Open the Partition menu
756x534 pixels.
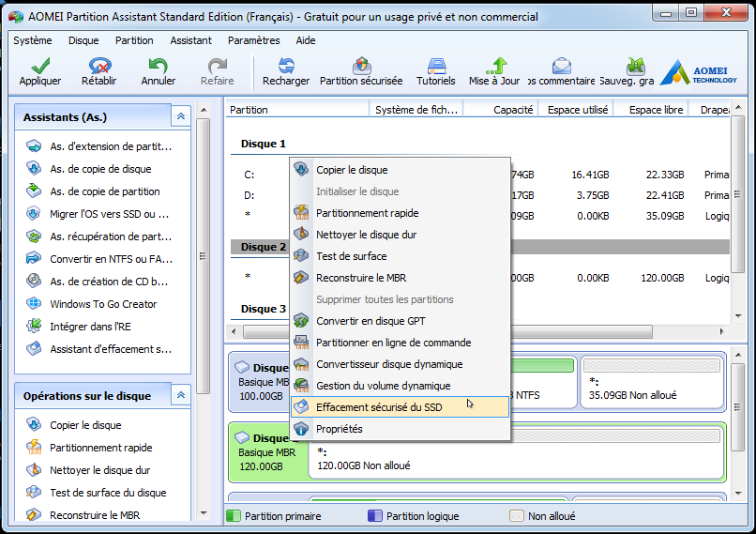coord(134,40)
